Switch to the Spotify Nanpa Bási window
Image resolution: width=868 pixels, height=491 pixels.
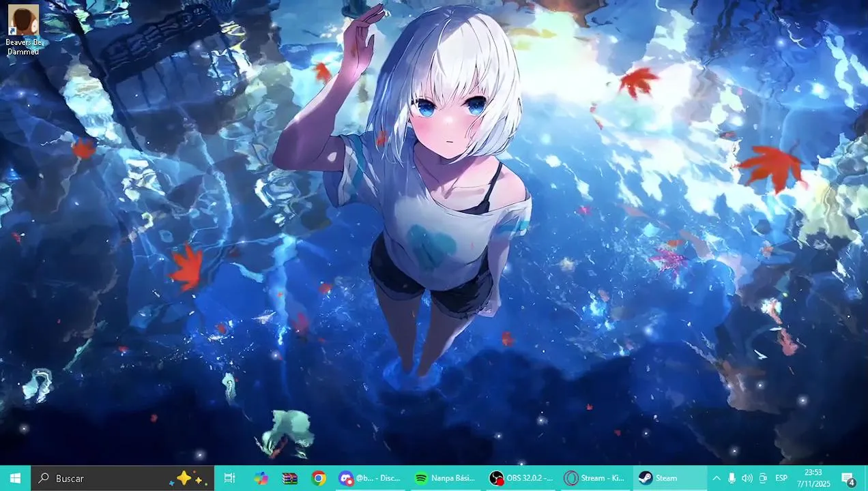pyautogui.click(x=446, y=478)
